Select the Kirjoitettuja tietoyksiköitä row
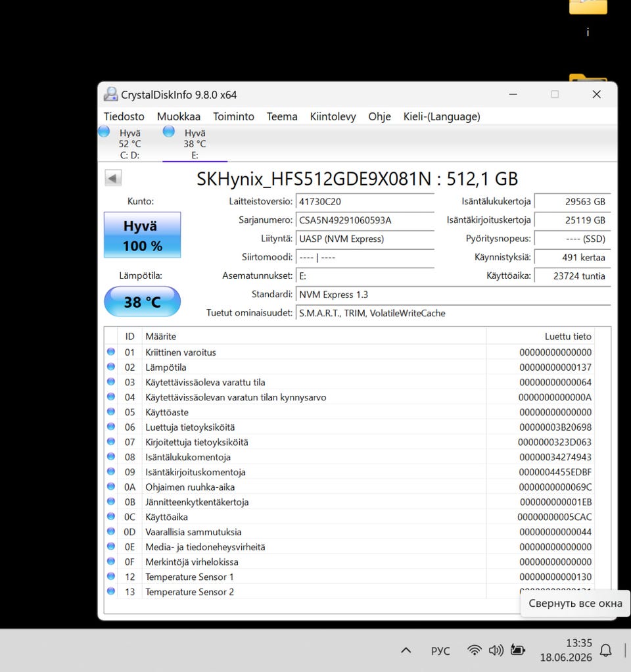Screen dimensions: 631x672 pyautogui.click(x=350, y=443)
